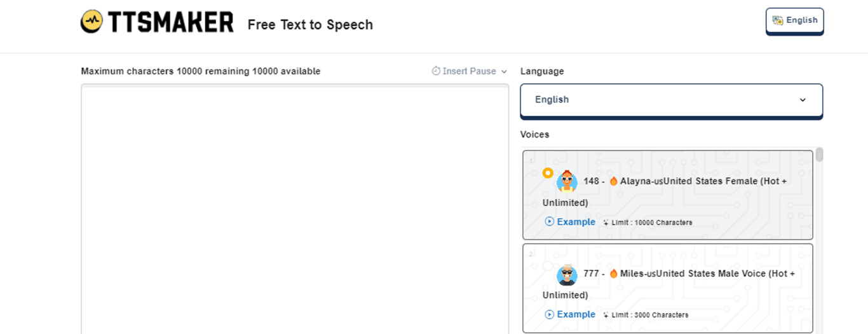Play the Miles voice example

[550, 314]
